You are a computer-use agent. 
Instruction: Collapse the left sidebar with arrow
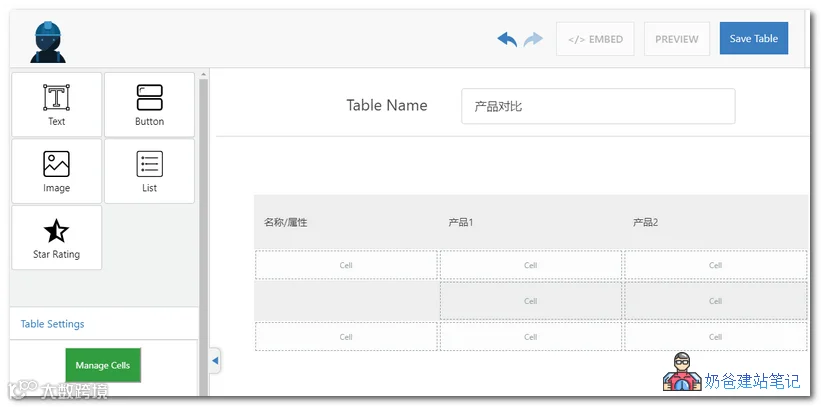pyautogui.click(x=215, y=360)
